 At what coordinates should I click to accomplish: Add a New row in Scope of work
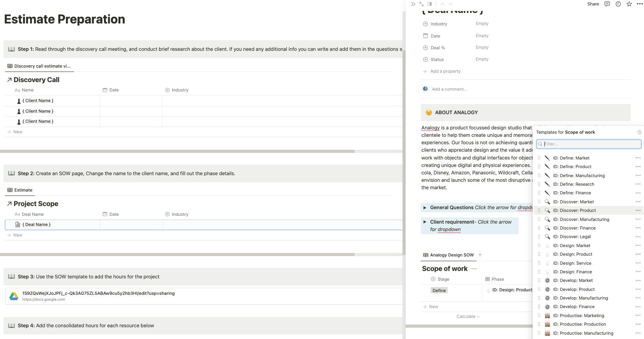431,307
